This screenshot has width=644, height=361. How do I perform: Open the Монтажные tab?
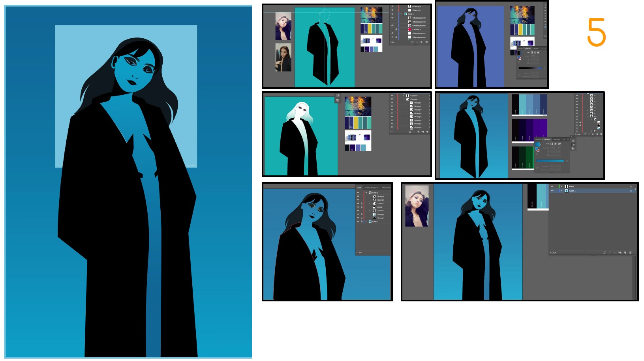[x=387, y=188]
